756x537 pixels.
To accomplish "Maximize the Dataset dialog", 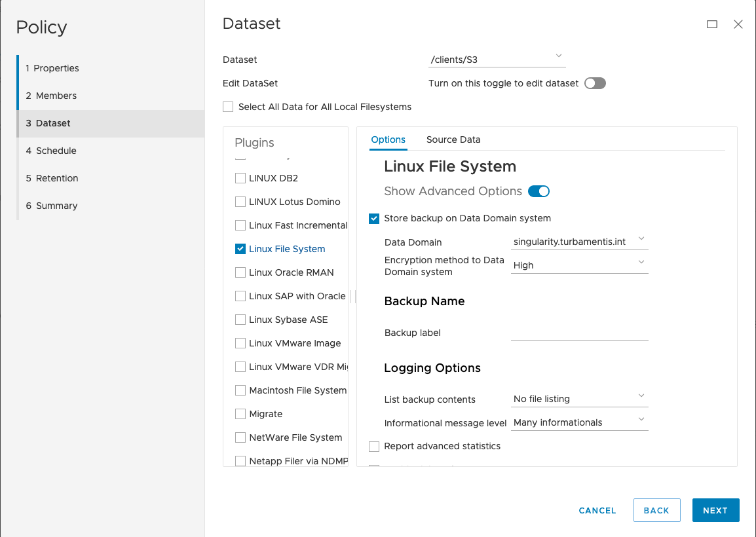I will pos(712,24).
